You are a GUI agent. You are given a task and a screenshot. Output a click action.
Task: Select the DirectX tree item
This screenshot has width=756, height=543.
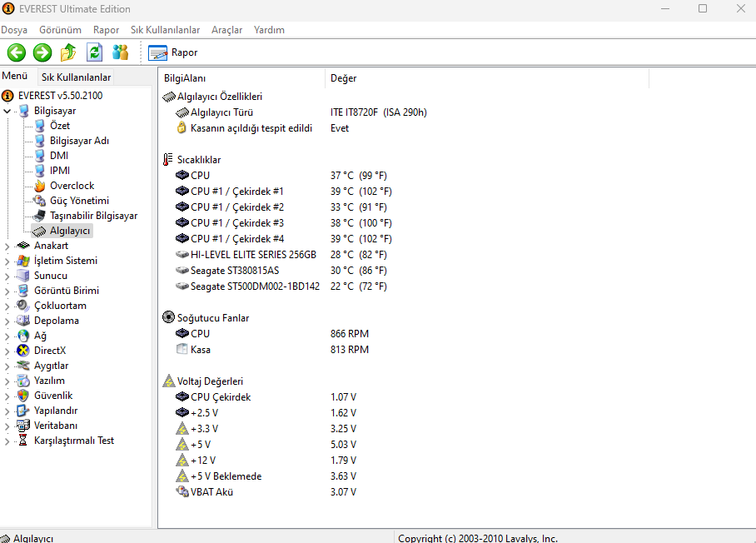coord(49,351)
